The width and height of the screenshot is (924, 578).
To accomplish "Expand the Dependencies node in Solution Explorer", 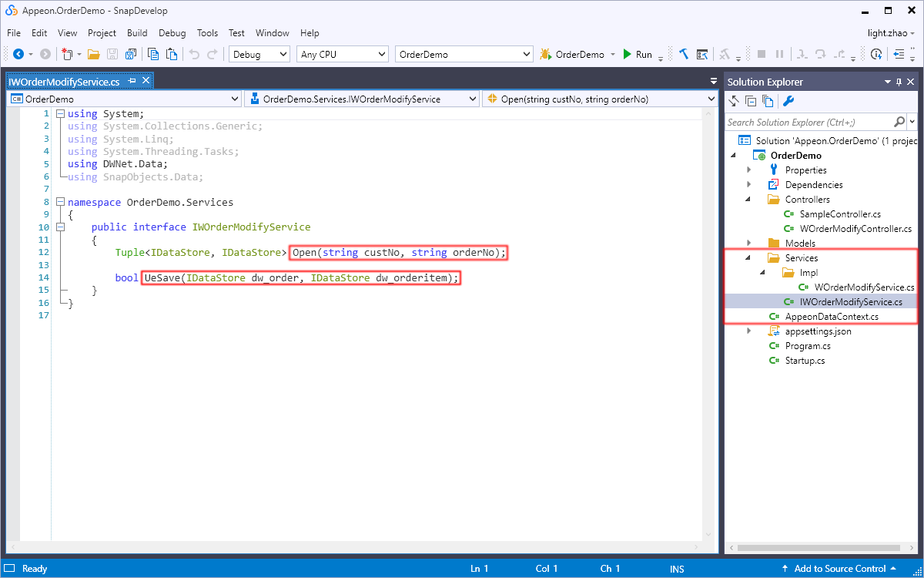I will [x=749, y=184].
